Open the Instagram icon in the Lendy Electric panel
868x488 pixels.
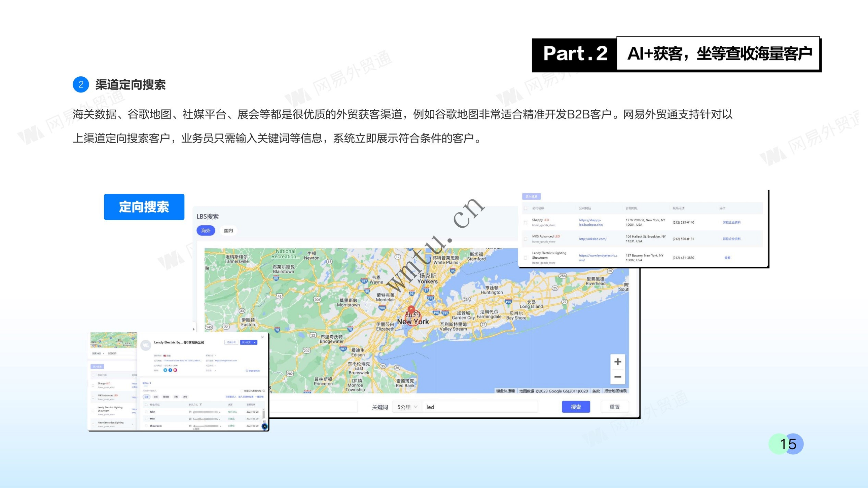pyautogui.click(x=175, y=370)
